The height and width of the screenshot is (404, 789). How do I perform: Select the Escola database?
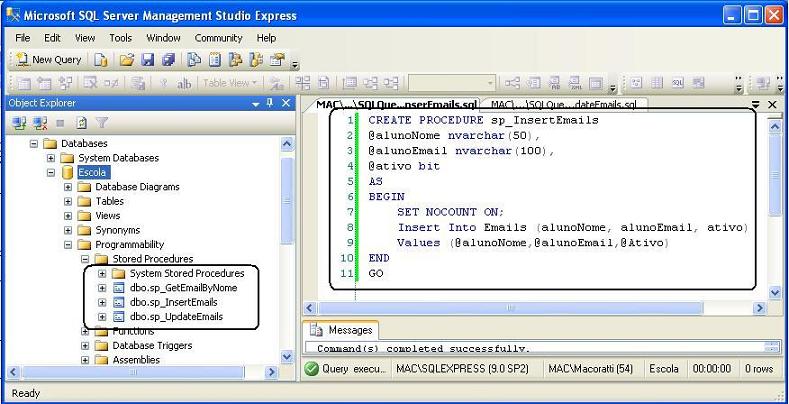[x=92, y=173]
